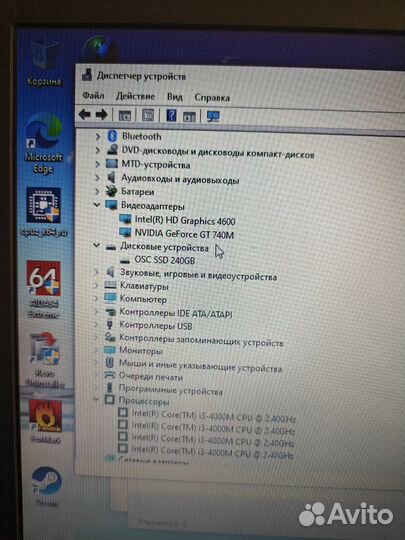This screenshot has height=540, width=405.
Task: Open the Вид menu
Action: tap(175, 97)
